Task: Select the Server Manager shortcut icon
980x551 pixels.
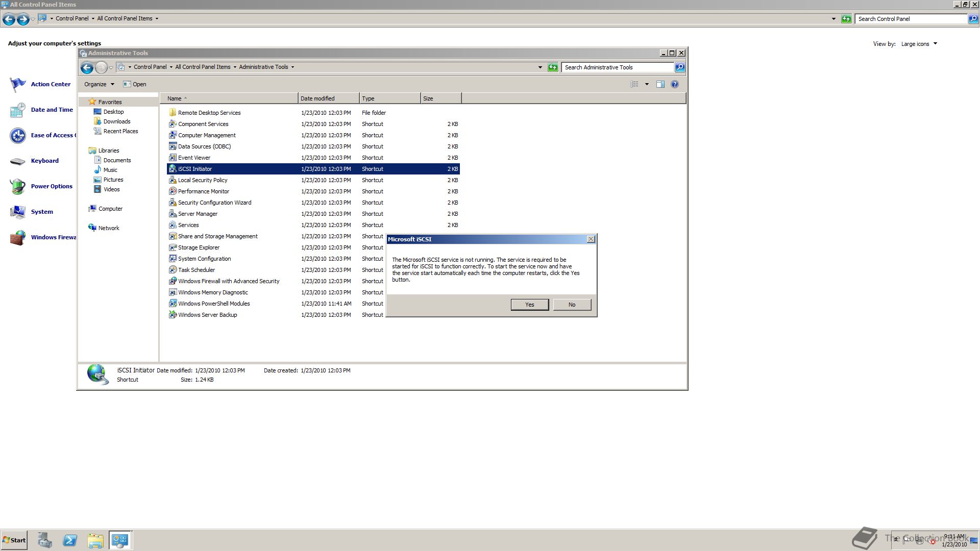Action: (173, 214)
